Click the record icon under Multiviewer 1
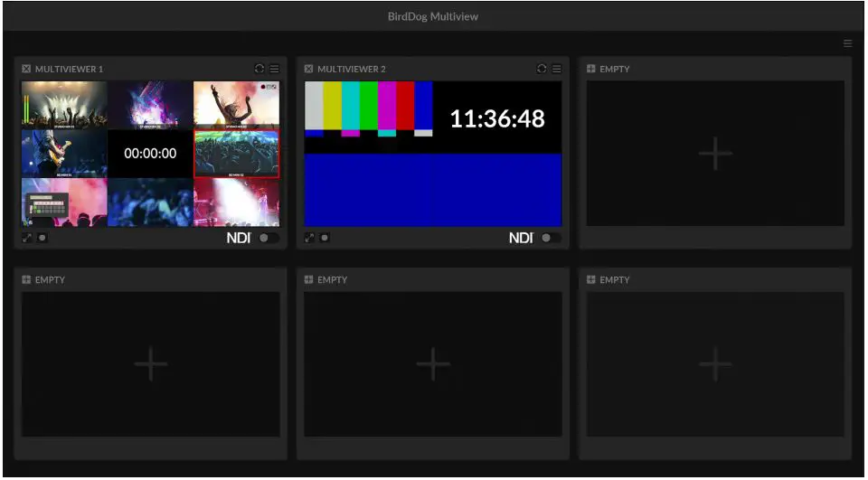This screenshot has width=868, height=480. pos(42,238)
